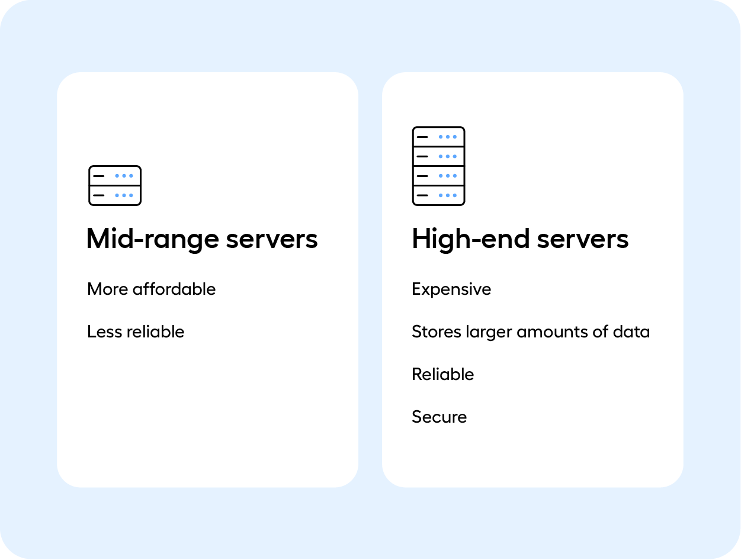Click the 'Less reliable' label
This screenshot has height=560, width=741.
pyautogui.click(x=135, y=332)
